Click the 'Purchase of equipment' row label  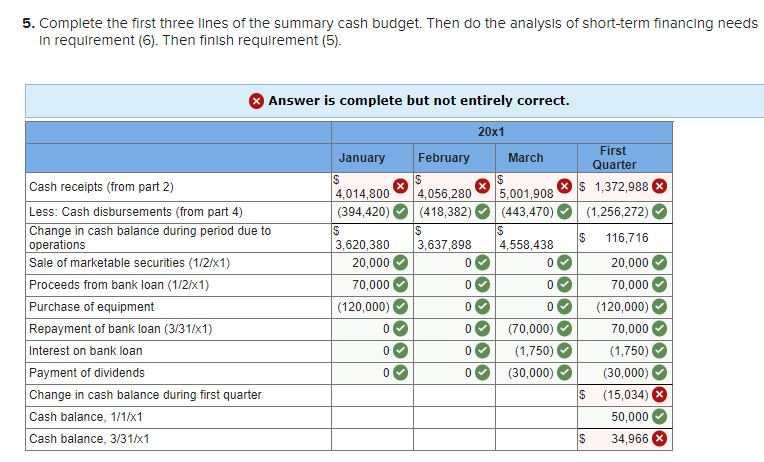click(92, 307)
